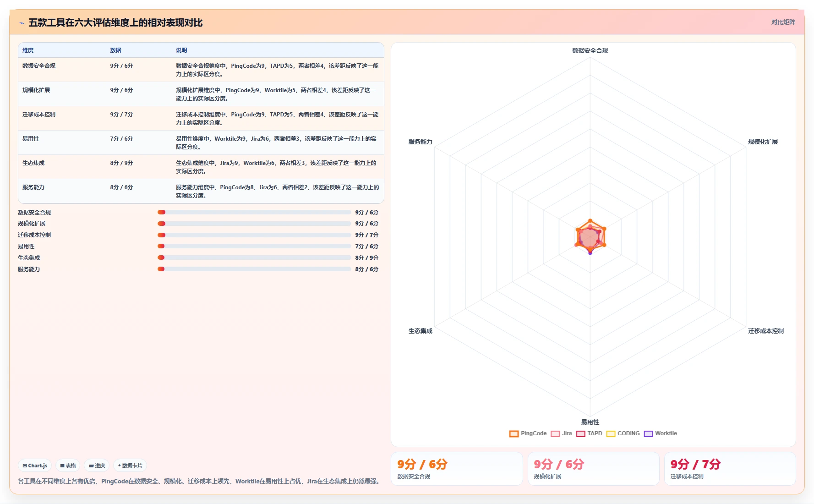Click the description mentioning Worktile为9 and Jira为6
Viewport: 814px width, 504px height.
click(276, 143)
